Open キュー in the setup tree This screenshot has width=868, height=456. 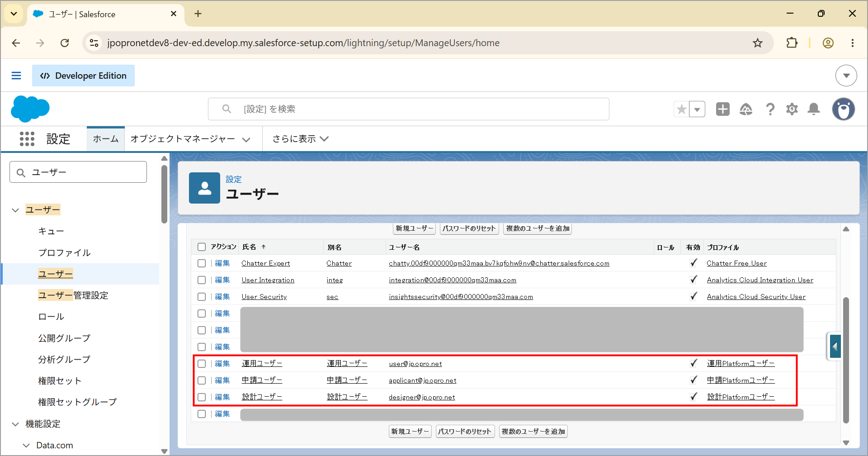[x=51, y=231]
